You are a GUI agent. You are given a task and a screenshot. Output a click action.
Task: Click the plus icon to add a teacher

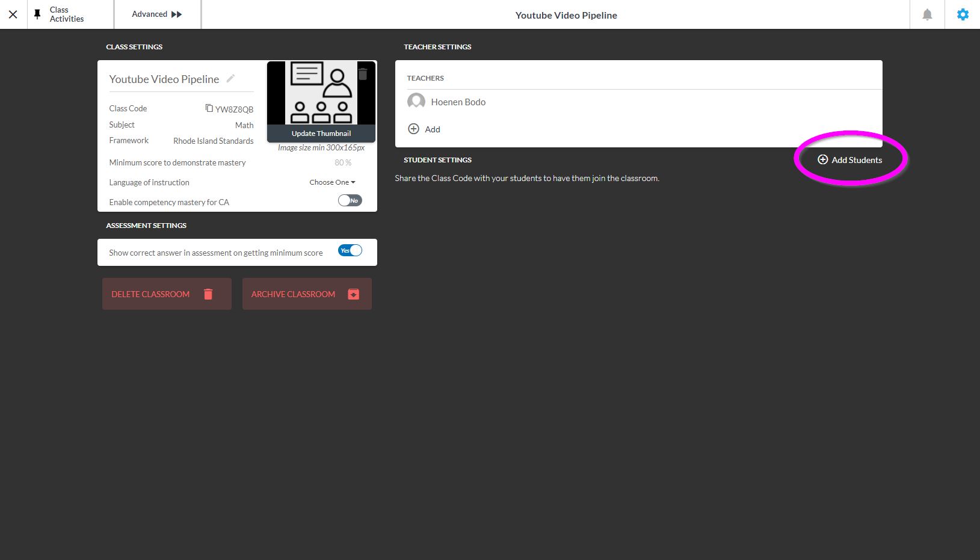click(x=414, y=129)
